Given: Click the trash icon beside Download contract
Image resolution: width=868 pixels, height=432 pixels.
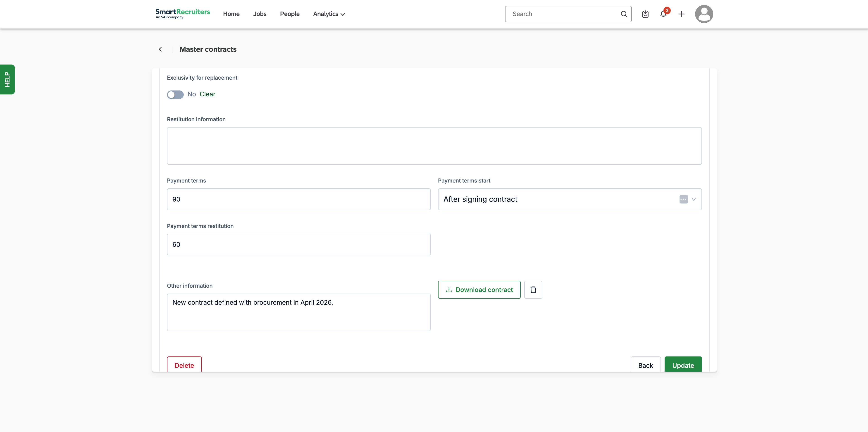Looking at the screenshot, I should click(x=533, y=290).
